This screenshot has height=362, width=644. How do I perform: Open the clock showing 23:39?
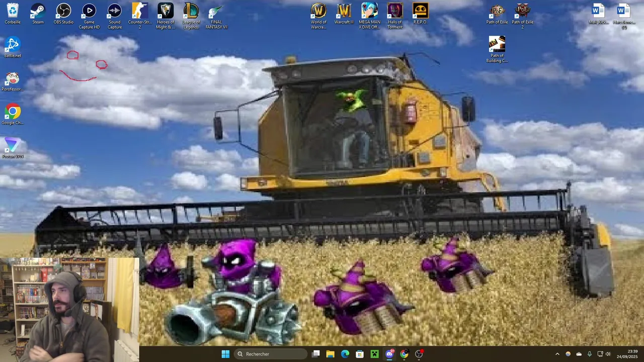(x=627, y=354)
